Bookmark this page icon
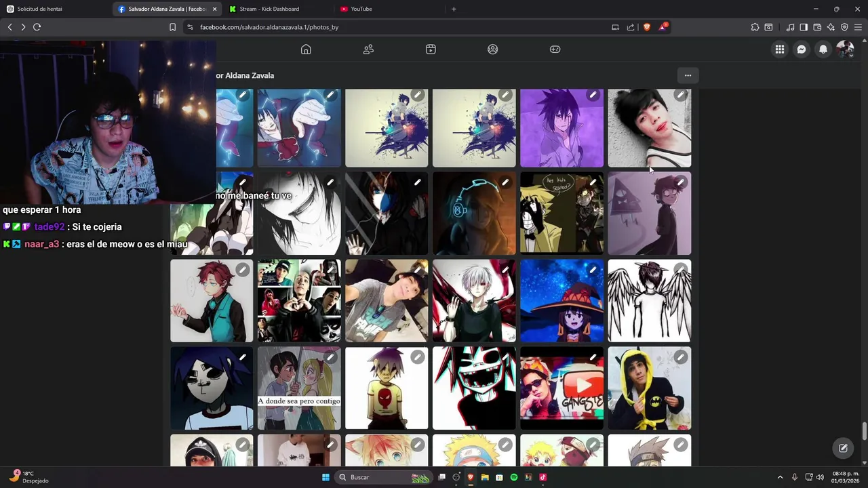This screenshot has width=868, height=488. coord(172,27)
